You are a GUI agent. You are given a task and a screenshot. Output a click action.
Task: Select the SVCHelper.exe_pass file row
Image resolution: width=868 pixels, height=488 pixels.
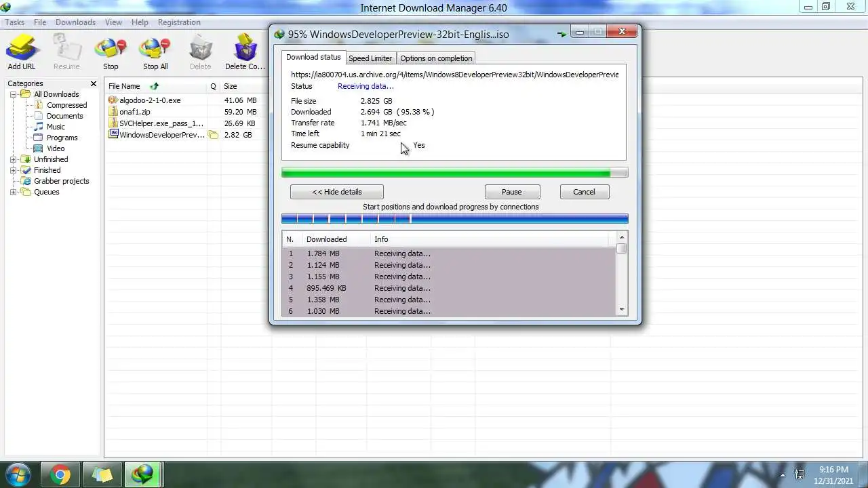(x=161, y=123)
